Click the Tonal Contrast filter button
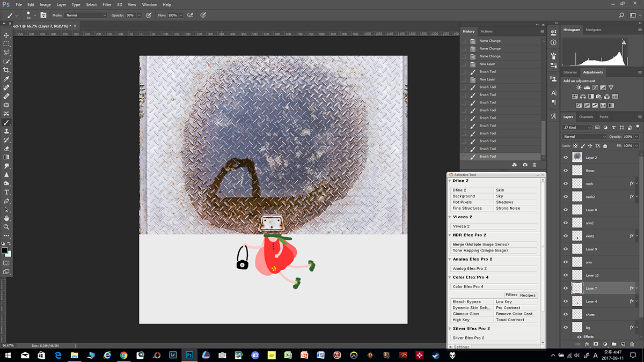The height and width of the screenshot is (362, 644). [515, 320]
